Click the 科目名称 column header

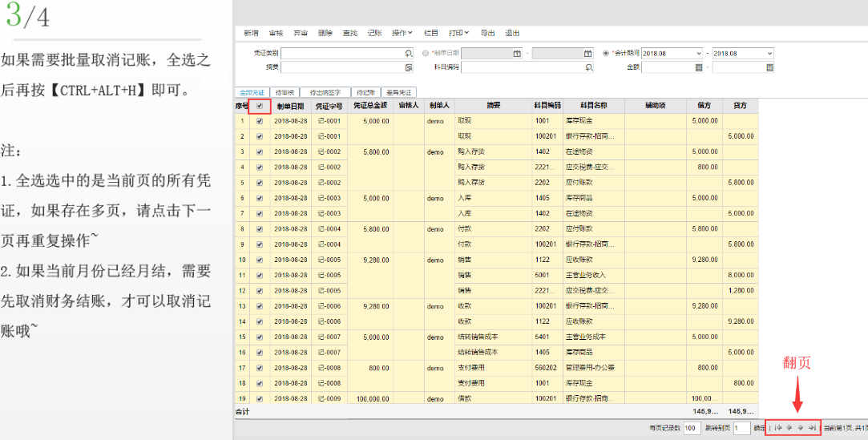(x=594, y=106)
